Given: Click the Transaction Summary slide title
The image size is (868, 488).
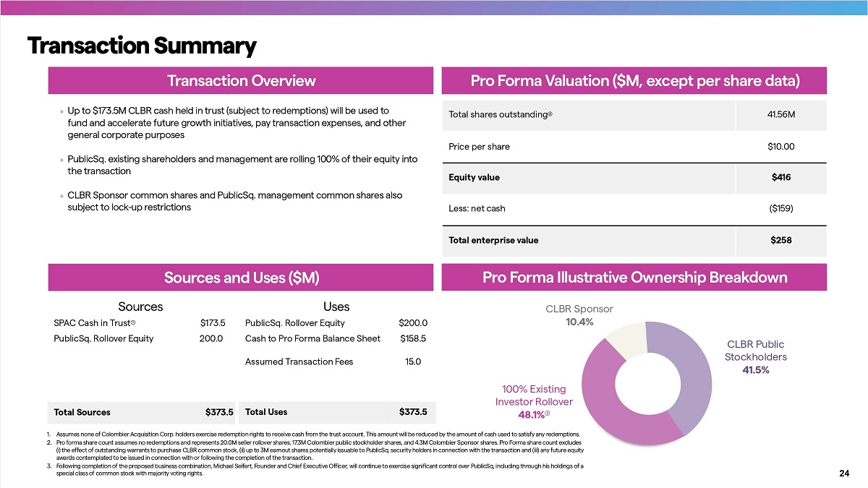Looking at the screenshot, I should click(x=142, y=46).
